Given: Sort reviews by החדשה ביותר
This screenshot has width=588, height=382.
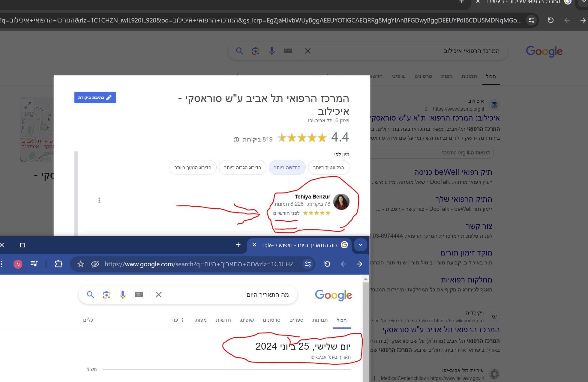Looking at the screenshot, I should tap(287, 167).
